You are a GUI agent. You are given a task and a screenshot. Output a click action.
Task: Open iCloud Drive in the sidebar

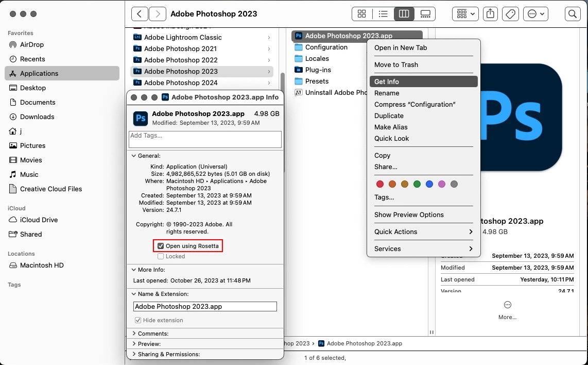pos(62,220)
